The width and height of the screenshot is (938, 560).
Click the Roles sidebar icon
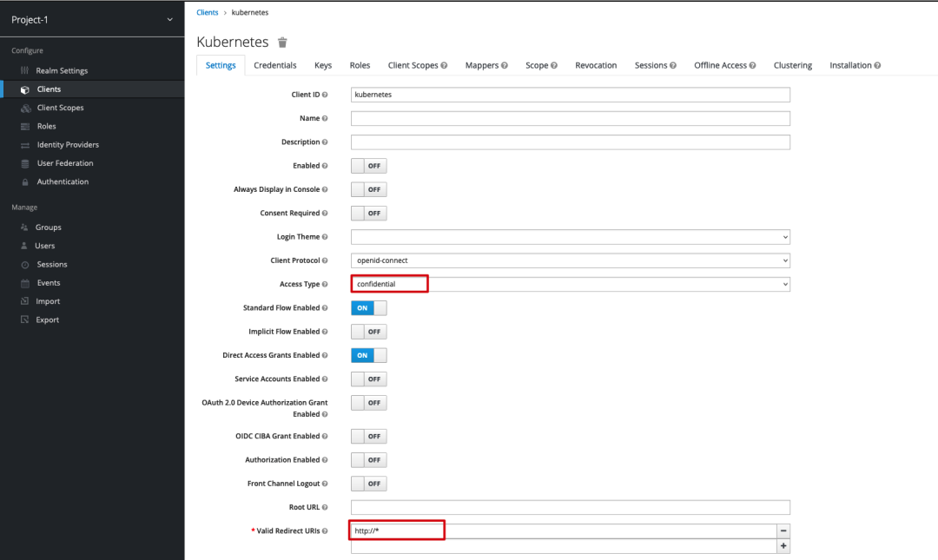pos(24,127)
